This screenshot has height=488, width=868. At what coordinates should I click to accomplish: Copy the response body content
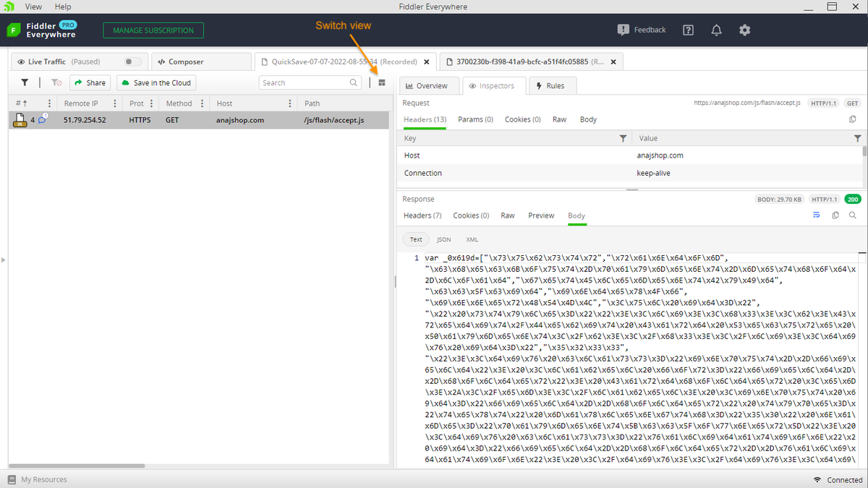(835, 215)
